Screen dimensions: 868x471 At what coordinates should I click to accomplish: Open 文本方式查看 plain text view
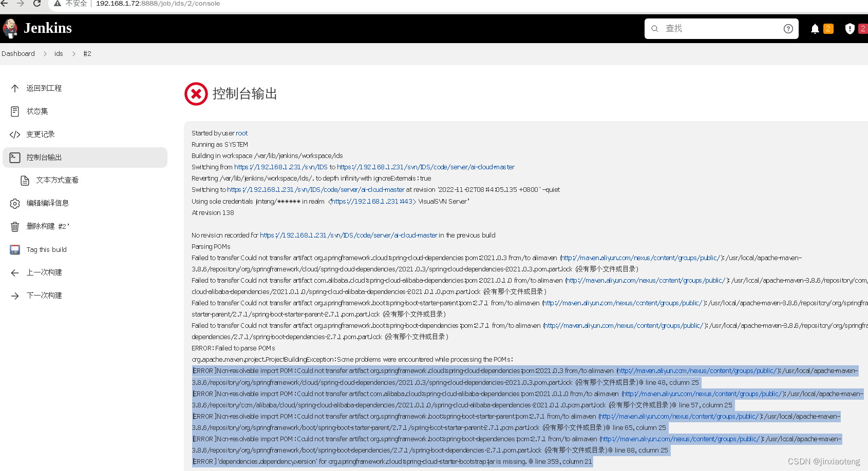57,180
